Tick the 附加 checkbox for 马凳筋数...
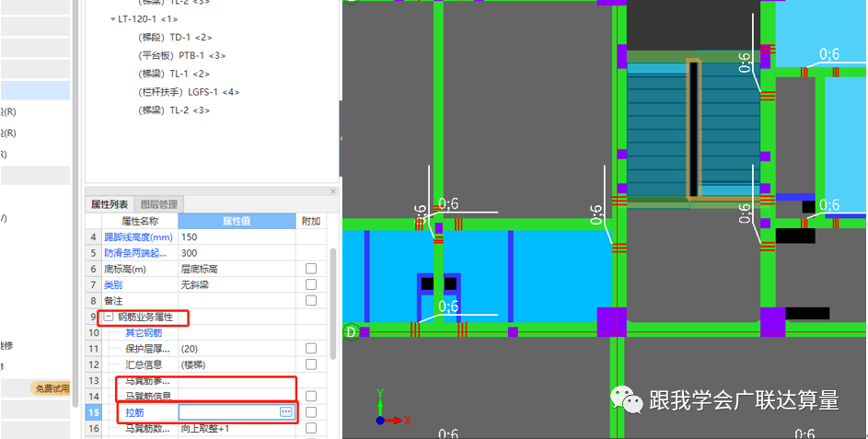Image resolution: width=868 pixels, height=439 pixels. coord(311,428)
